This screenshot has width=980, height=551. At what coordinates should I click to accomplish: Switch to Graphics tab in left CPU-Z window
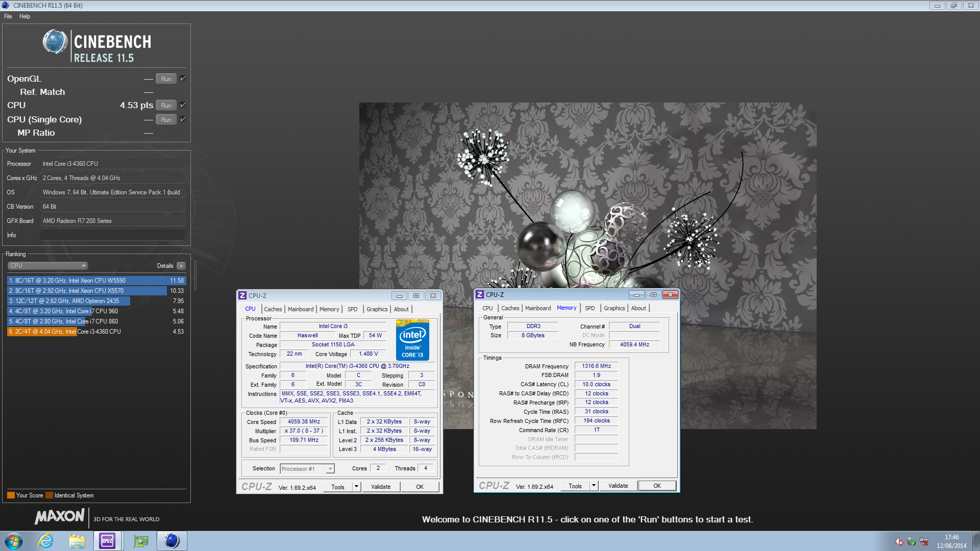point(377,309)
